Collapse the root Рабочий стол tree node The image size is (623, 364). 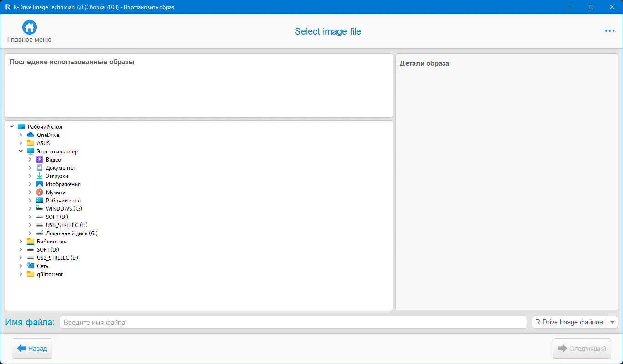[11, 127]
